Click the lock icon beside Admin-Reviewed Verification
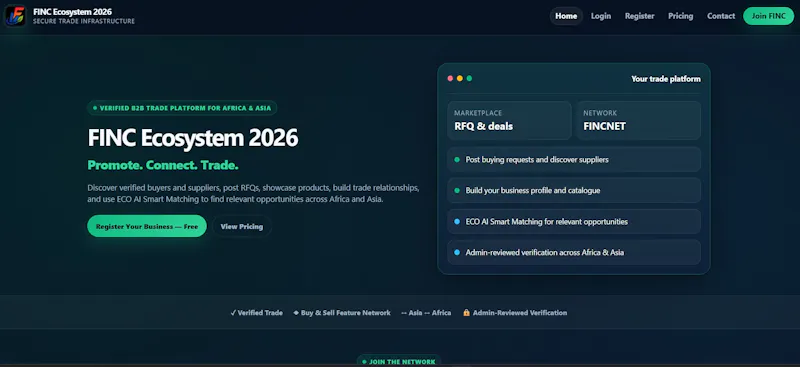Screen dimensions: 800x367 pyautogui.click(x=466, y=312)
